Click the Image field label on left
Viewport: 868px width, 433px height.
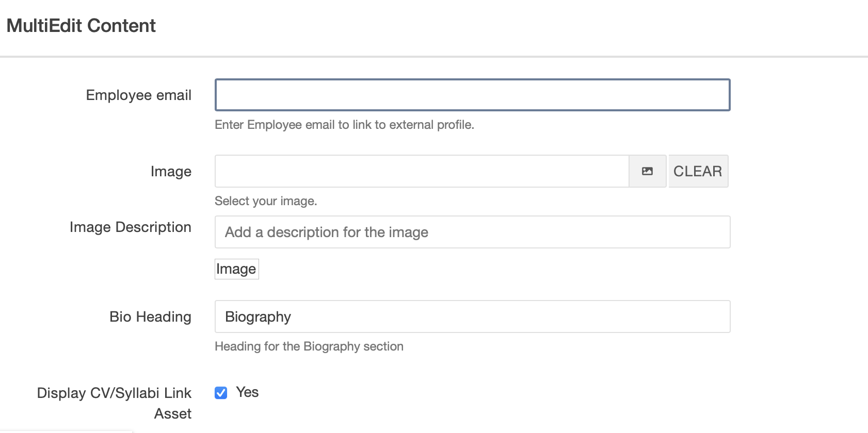point(171,172)
